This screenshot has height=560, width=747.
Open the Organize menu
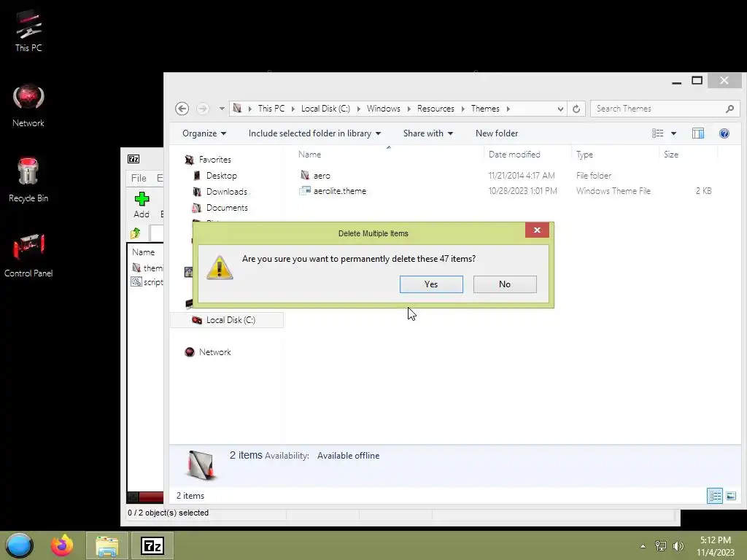(x=204, y=133)
